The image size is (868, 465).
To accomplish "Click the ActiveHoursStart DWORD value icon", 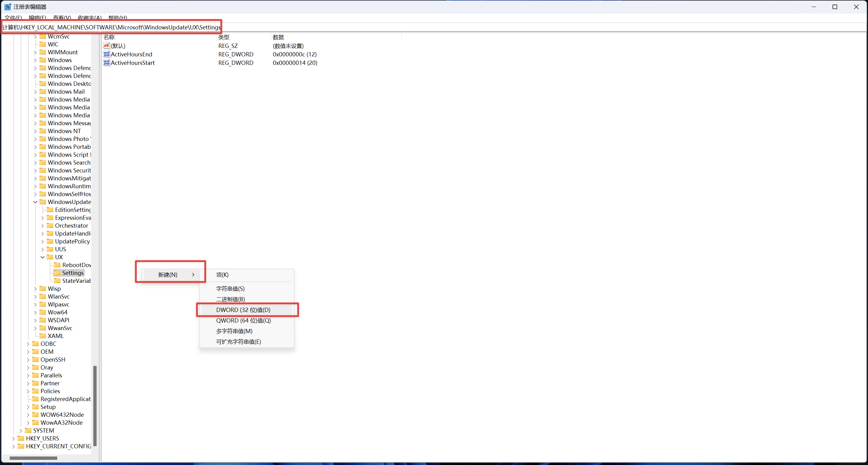I will pos(107,63).
